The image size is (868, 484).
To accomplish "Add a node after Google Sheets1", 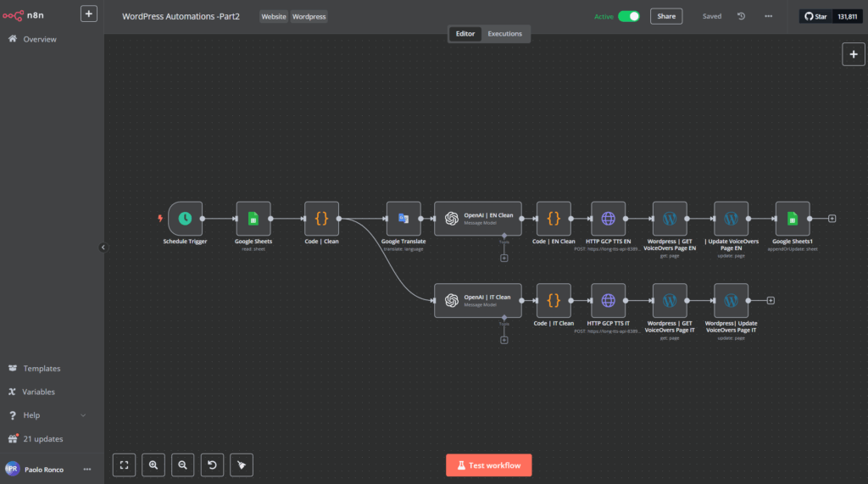I will click(x=832, y=218).
